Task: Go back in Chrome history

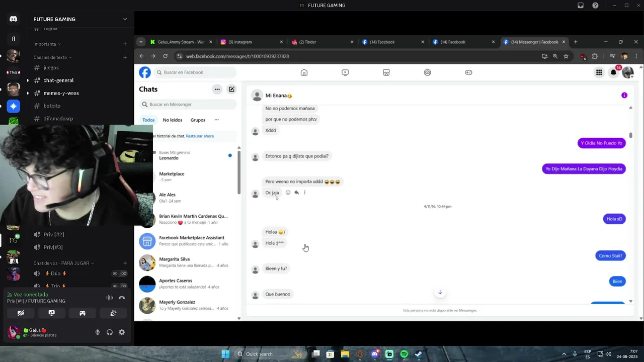Action: (x=141, y=56)
